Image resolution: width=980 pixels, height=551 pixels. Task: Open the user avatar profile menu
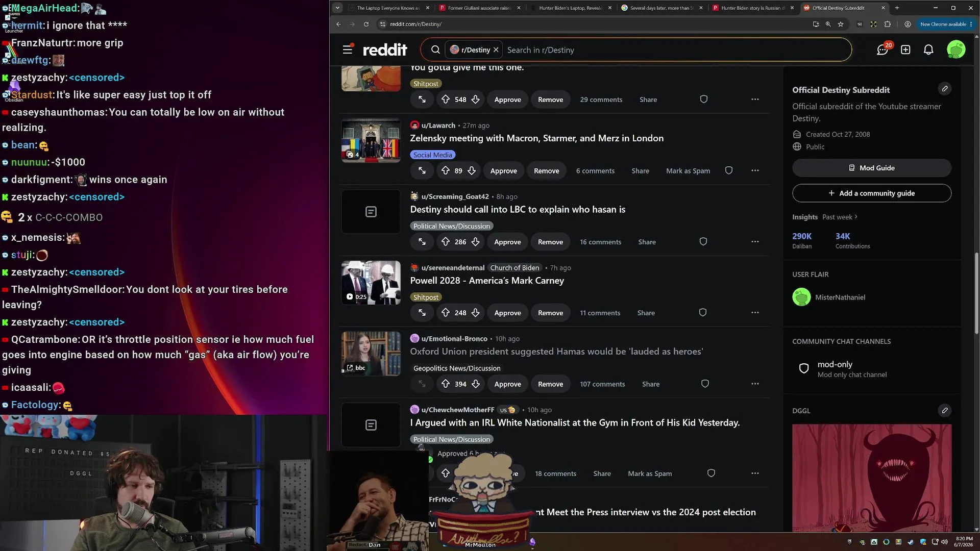pyautogui.click(x=956, y=49)
